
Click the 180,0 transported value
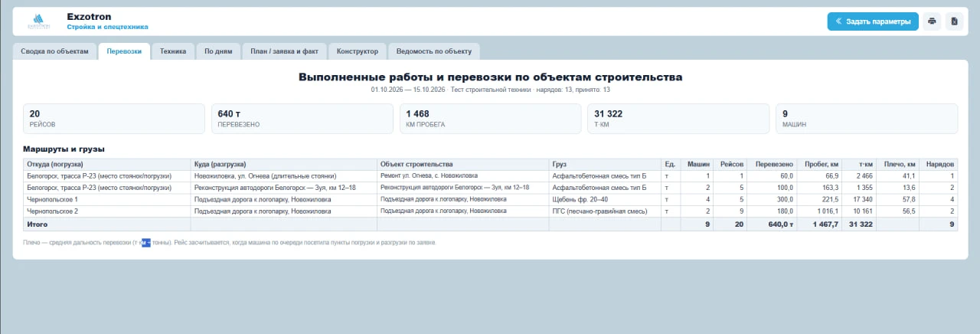point(773,211)
